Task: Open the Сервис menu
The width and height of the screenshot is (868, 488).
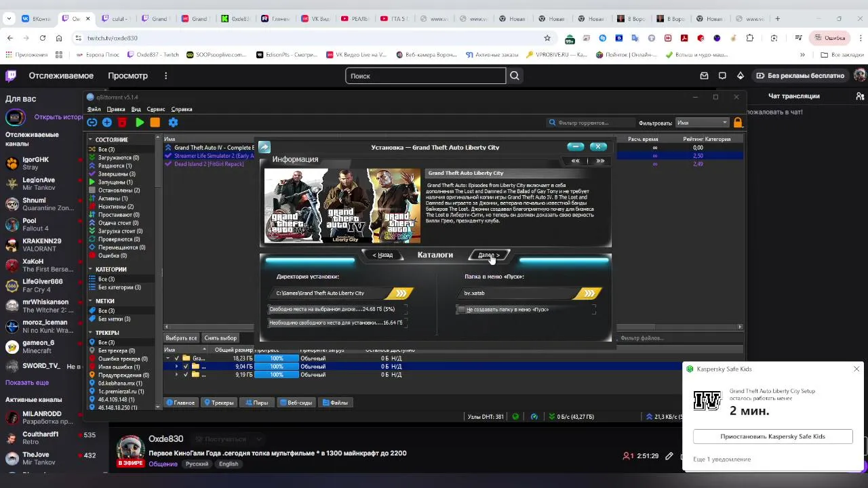Action: point(156,109)
